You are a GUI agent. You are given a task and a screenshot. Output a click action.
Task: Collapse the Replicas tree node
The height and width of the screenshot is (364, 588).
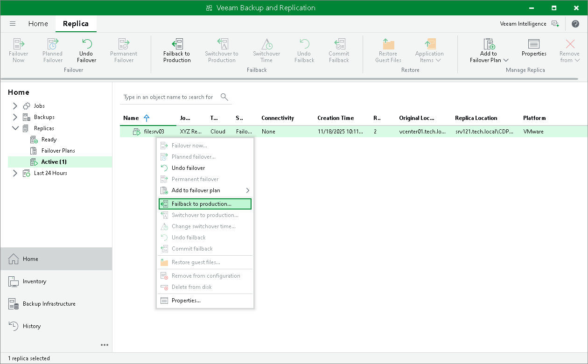(x=15, y=128)
